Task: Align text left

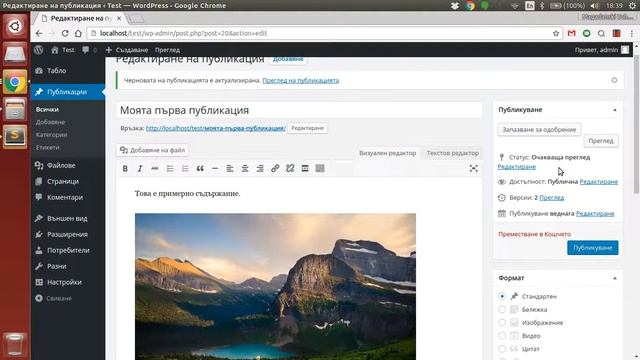Action: coord(230,169)
